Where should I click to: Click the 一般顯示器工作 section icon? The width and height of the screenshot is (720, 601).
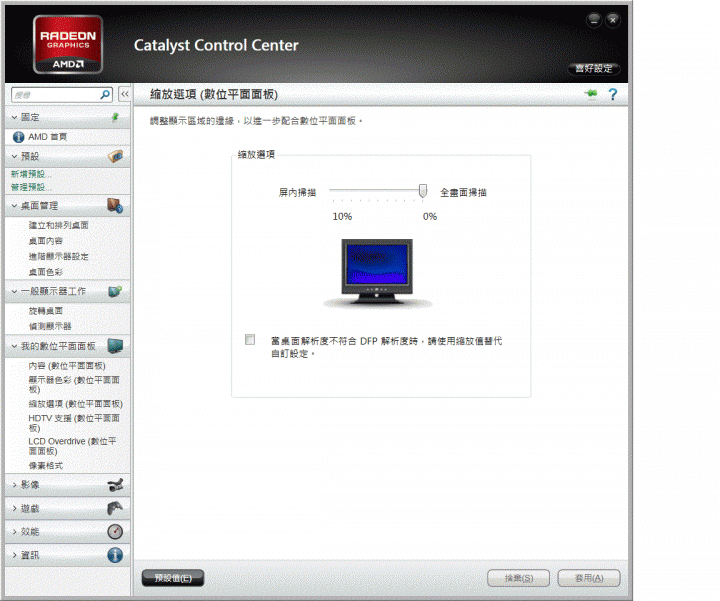click(115, 291)
